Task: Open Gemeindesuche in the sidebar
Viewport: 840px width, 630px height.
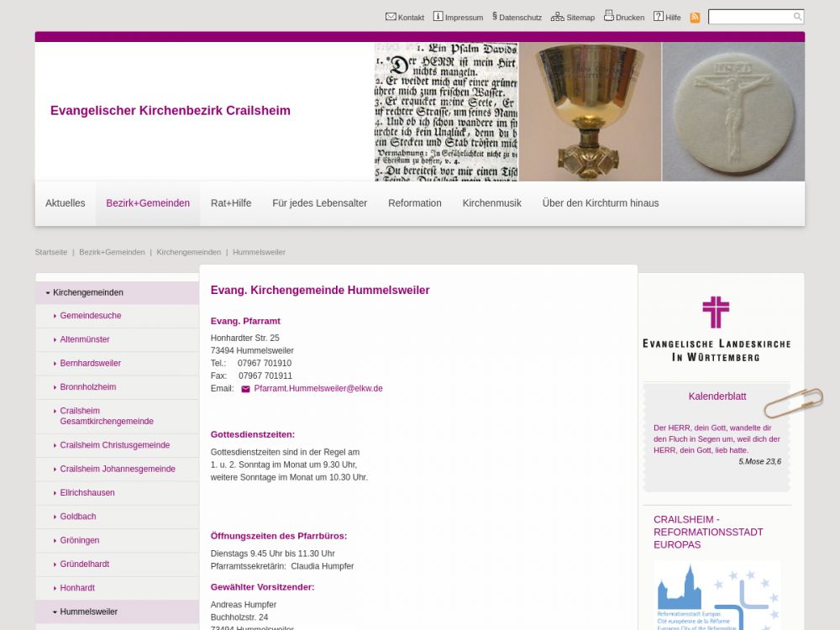Action: click(x=91, y=316)
